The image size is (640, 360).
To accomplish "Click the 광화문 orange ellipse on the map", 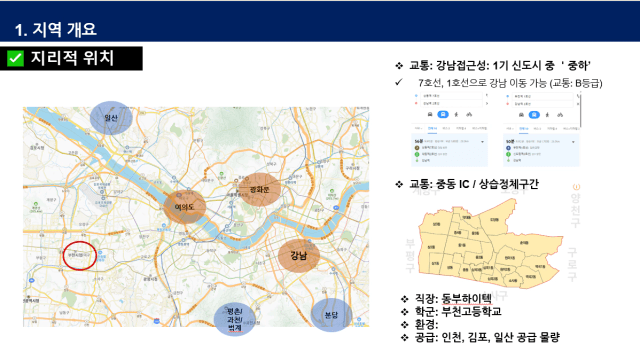I will pyautogui.click(x=260, y=189).
